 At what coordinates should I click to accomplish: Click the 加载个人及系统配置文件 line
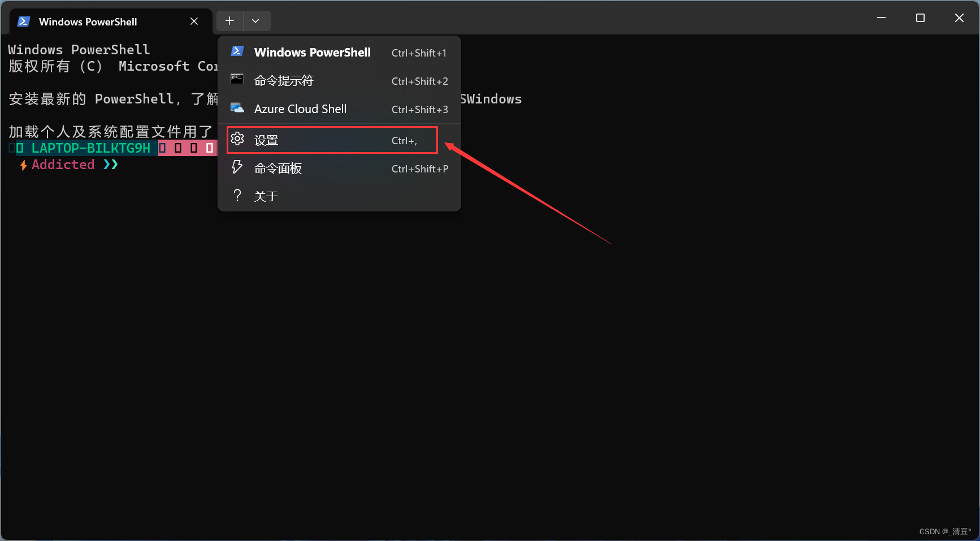click(111, 132)
